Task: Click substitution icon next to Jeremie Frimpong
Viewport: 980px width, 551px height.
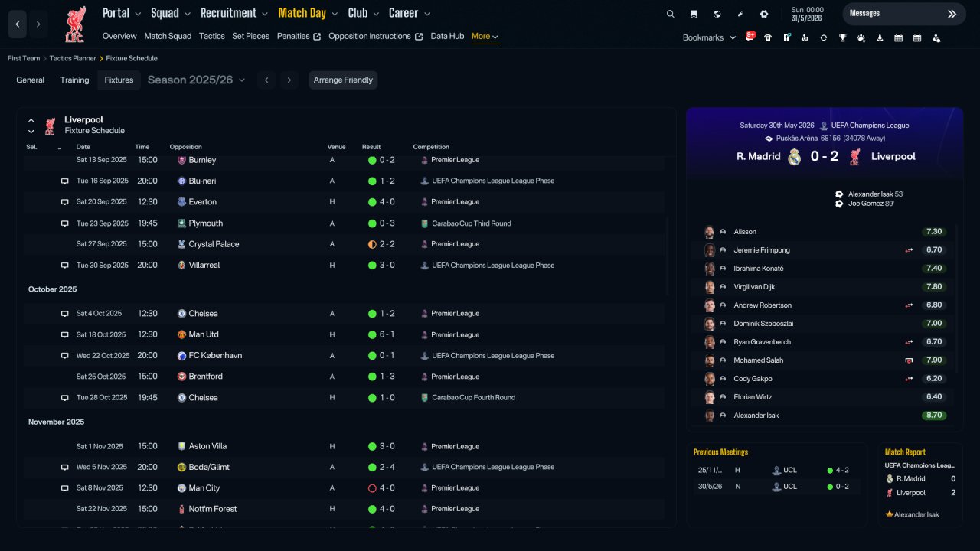Action: [x=909, y=250]
